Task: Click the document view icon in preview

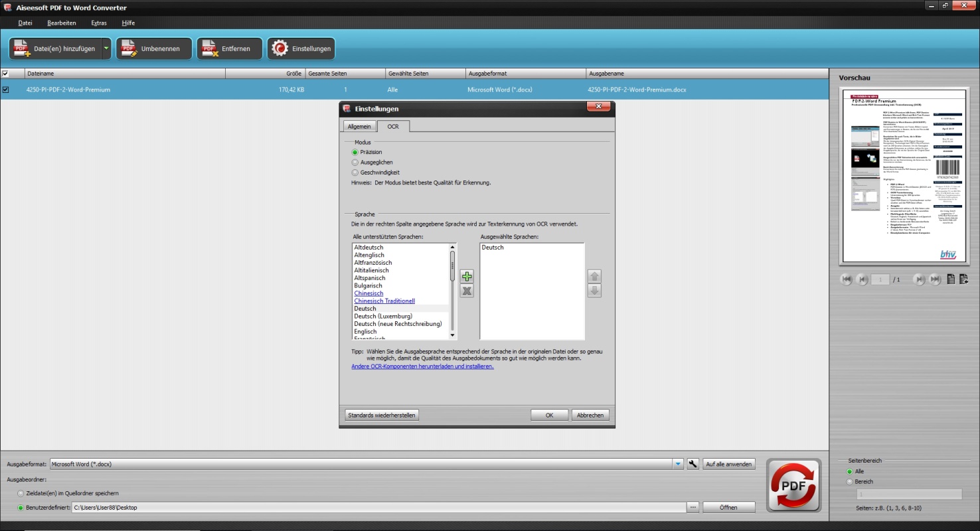Action: (951, 279)
